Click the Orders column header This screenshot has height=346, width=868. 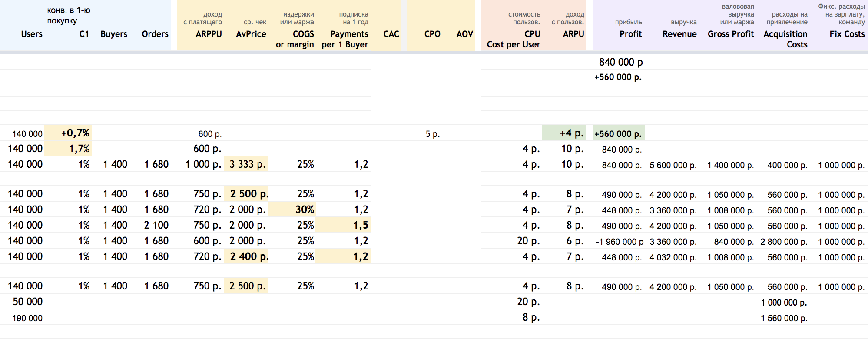(x=155, y=34)
